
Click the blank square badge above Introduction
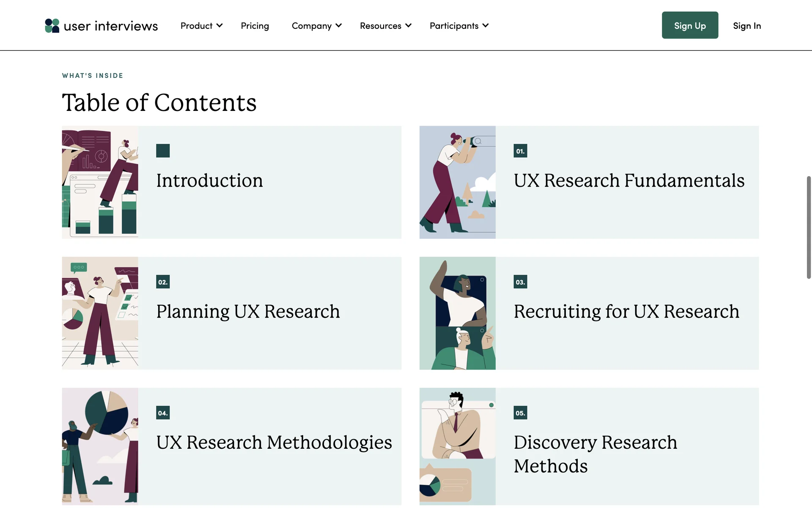tap(163, 151)
